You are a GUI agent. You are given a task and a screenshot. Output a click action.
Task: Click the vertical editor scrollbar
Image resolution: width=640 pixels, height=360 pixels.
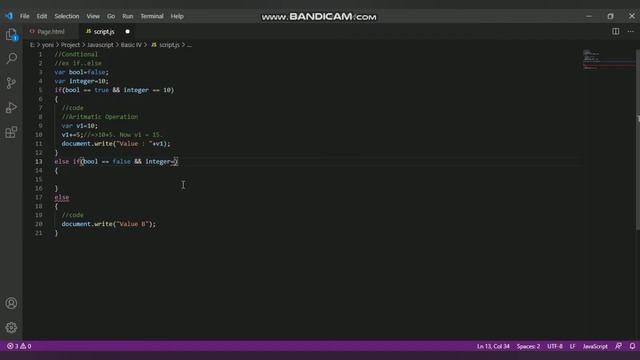(638, 139)
